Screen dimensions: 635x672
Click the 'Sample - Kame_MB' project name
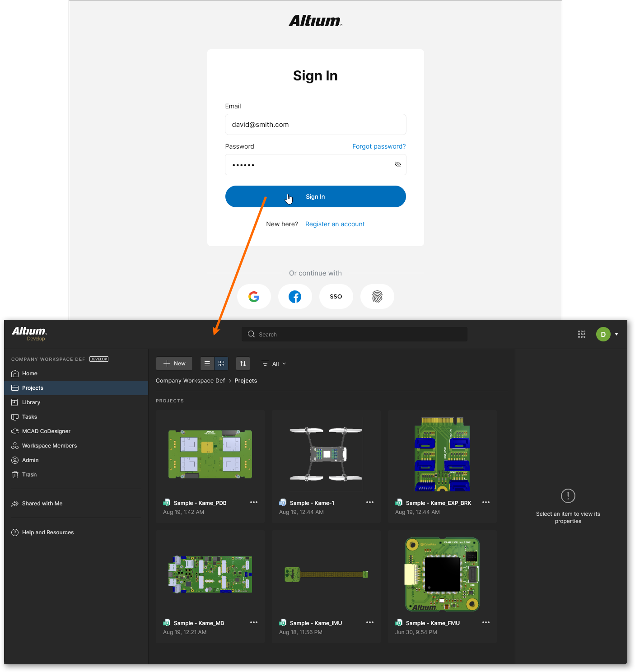click(x=199, y=623)
